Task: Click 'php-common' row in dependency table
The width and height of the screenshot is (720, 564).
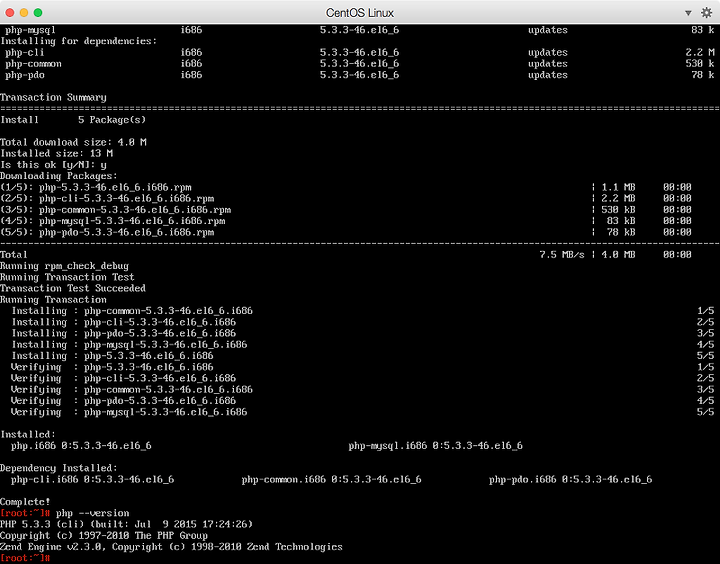Action: pyautogui.click(x=360, y=63)
